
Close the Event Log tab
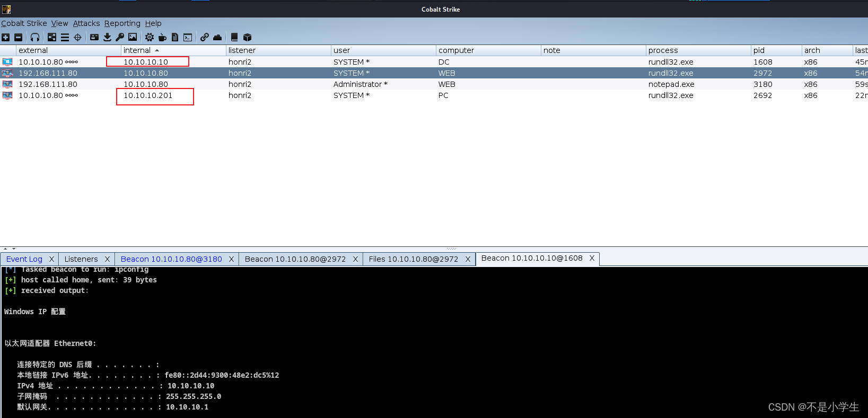click(51, 259)
